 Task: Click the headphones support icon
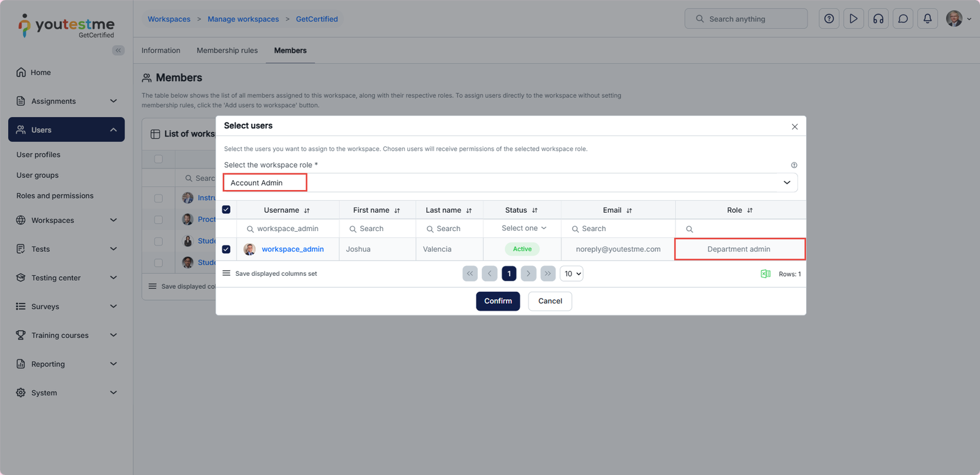pyautogui.click(x=878, y=19)
